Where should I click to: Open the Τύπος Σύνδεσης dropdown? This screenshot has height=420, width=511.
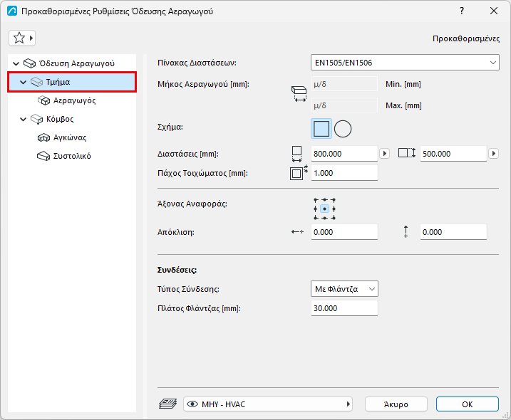(x=344, y=289)
